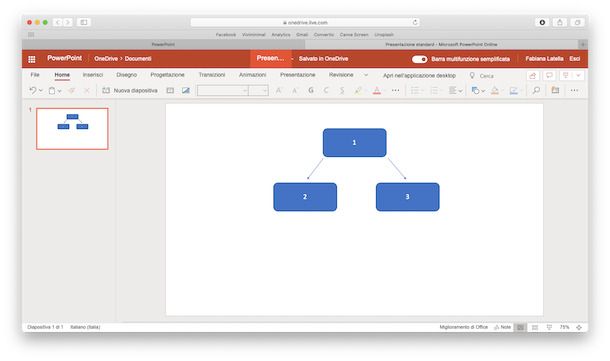Click the shape fill color icon
Viewport: 610px width, 361px height.
[495, 90]
